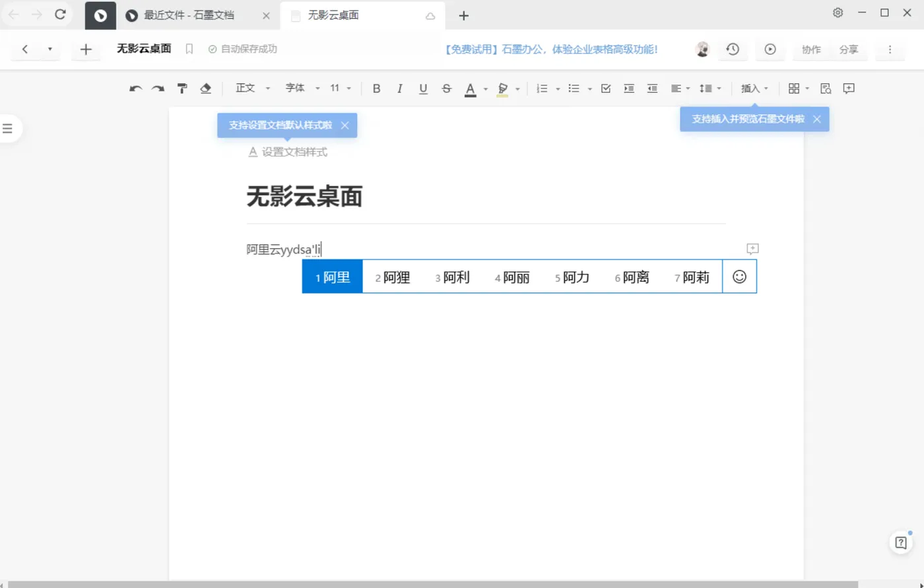Image resolution: width=924 pixels, height=588 pixels.
Task: Open the user avatar menu
Action: coord(702,49)
